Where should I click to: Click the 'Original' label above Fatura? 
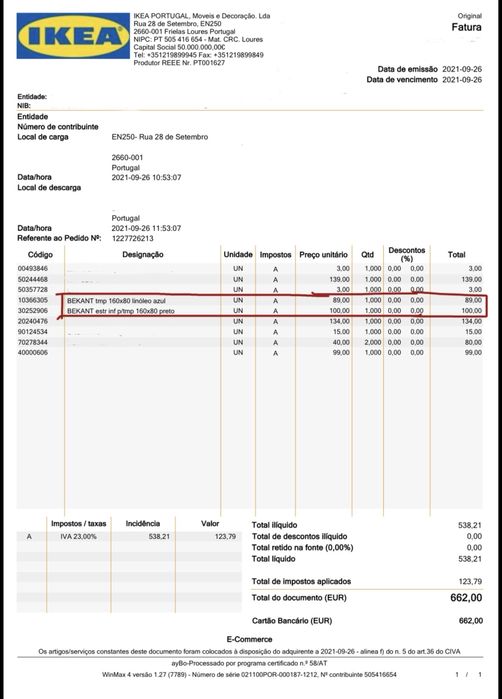click(469, 16)
